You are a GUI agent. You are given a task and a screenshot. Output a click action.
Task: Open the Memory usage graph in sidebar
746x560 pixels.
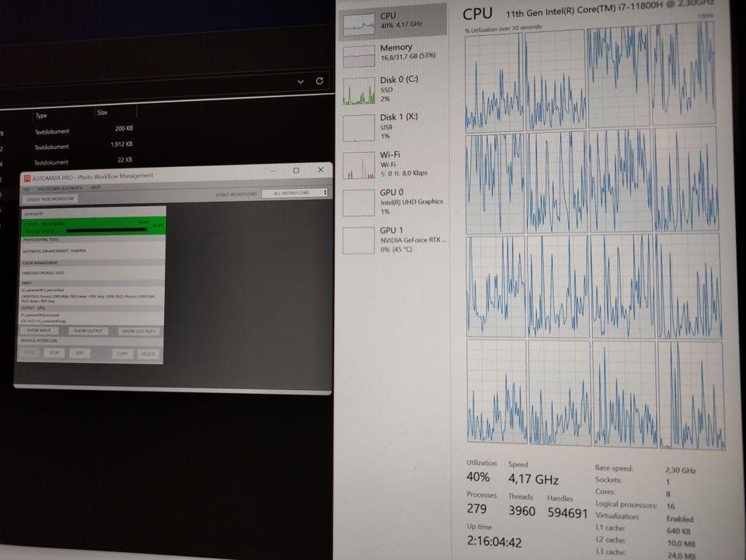358,54
